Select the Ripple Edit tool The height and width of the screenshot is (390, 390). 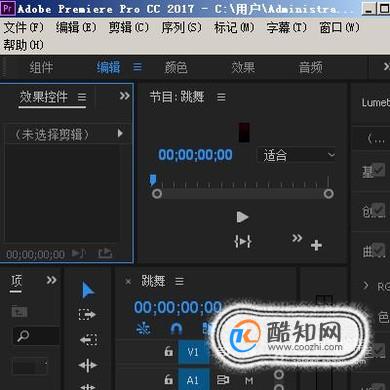pyautogui.click(x=88, y=366)
